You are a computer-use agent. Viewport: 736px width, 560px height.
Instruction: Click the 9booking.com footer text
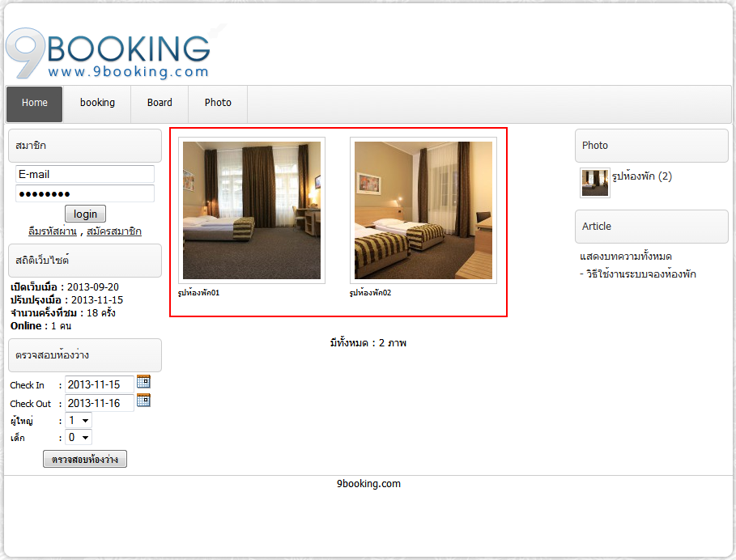pyautogui.click(x=368, y=484)
